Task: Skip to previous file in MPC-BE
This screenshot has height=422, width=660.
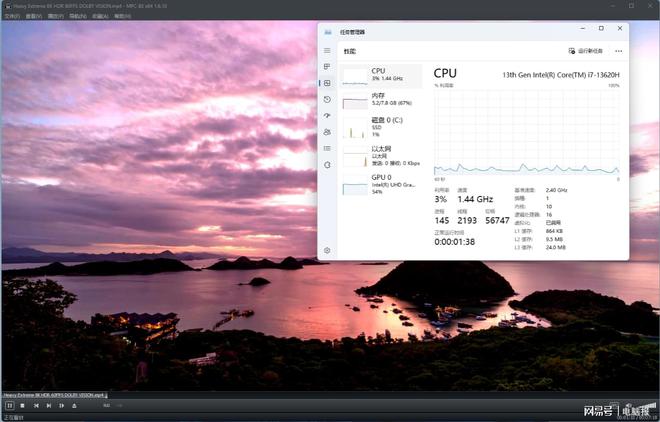Action: click(x=36, y=406)
